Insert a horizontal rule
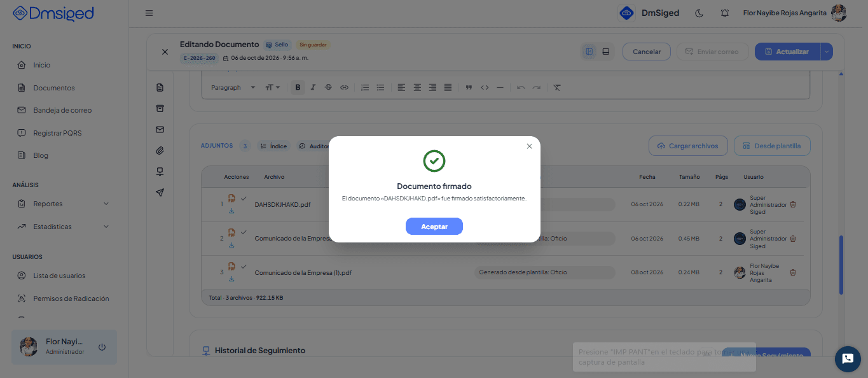 click(x=500, y=87)
